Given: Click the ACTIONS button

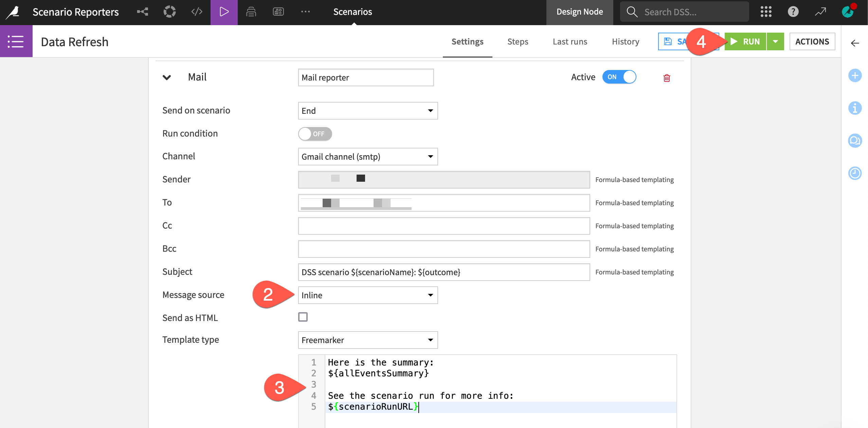Looking at the screenshot, I should coord(812,41).
